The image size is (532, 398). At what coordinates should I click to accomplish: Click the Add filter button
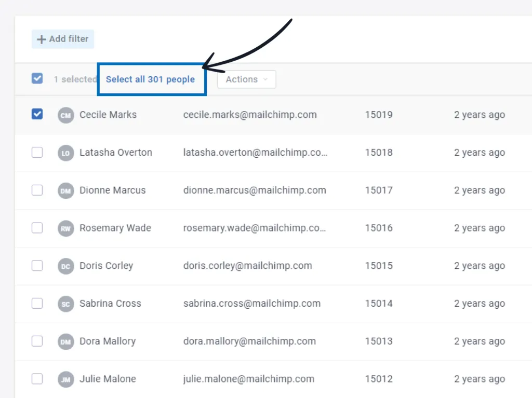coord(63,39)
